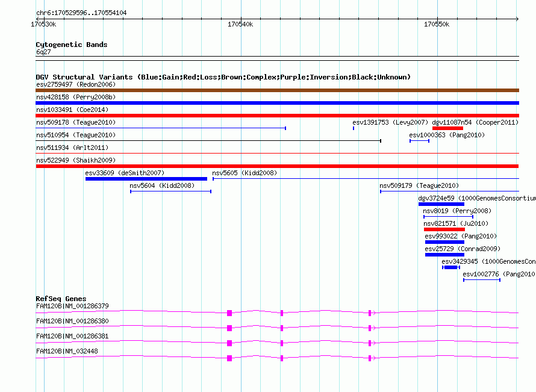The height and width of the screenshot is (392, 536).
Task: Click the last exon of NM_001286380 transcript
Action: pos(370,328)
